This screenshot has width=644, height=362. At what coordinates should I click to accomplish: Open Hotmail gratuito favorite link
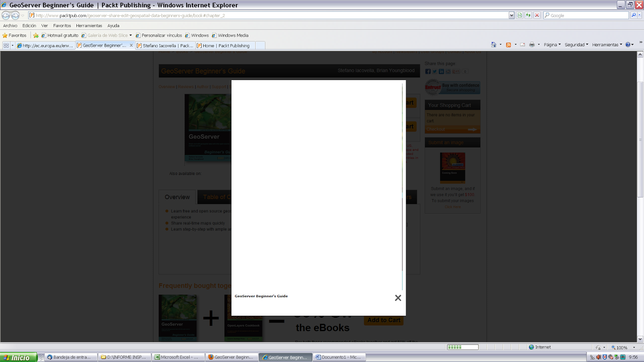coord(60,35)
